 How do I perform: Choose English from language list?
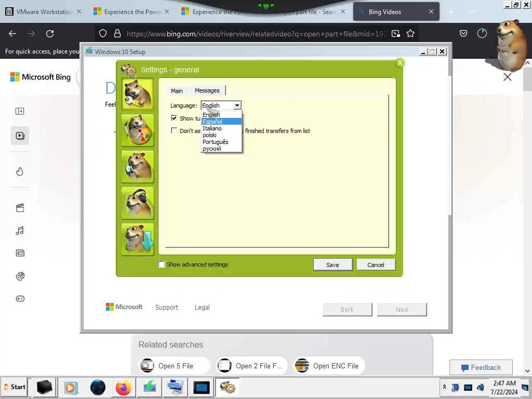click(x=221, y=115)
